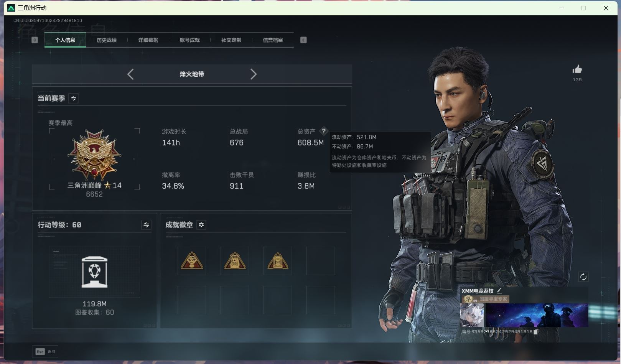
Task: Copy the player ID number with copy icon
Action: pos(536,332)
